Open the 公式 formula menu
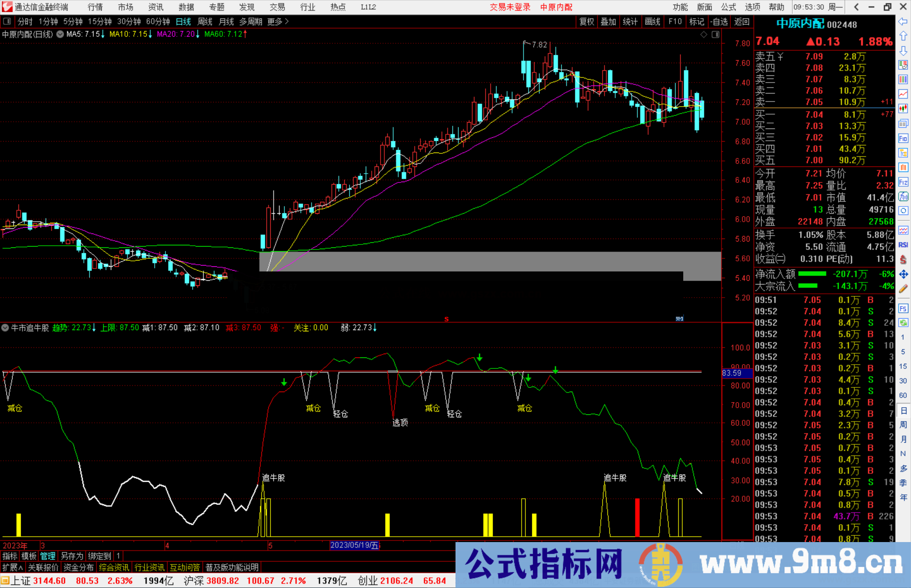Image resolution: width=911 pixels, height=588 pixels. click(728, 7)
